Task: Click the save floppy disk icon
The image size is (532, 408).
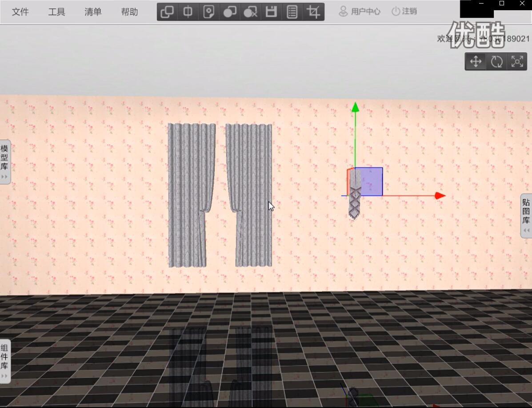Action: point(271,12)
